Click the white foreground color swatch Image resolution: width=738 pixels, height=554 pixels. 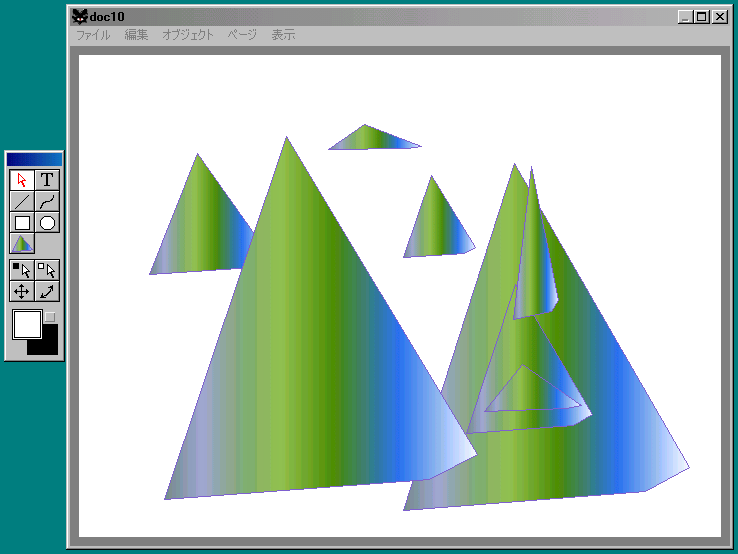(x=27, y=324)
